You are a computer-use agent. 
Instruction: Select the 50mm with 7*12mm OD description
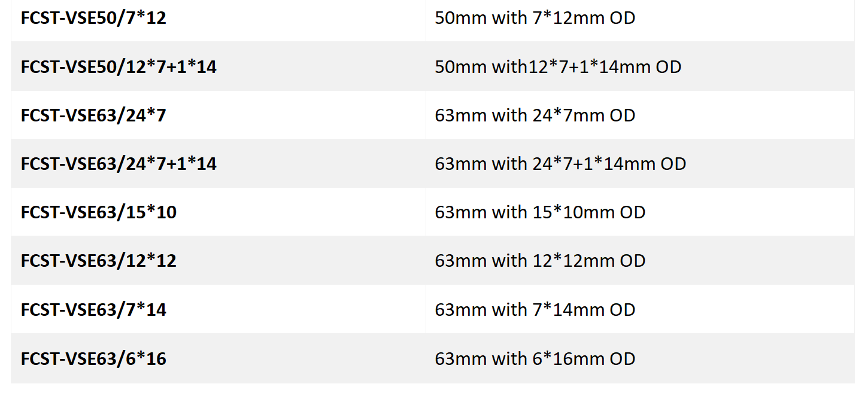pos(535,19)
